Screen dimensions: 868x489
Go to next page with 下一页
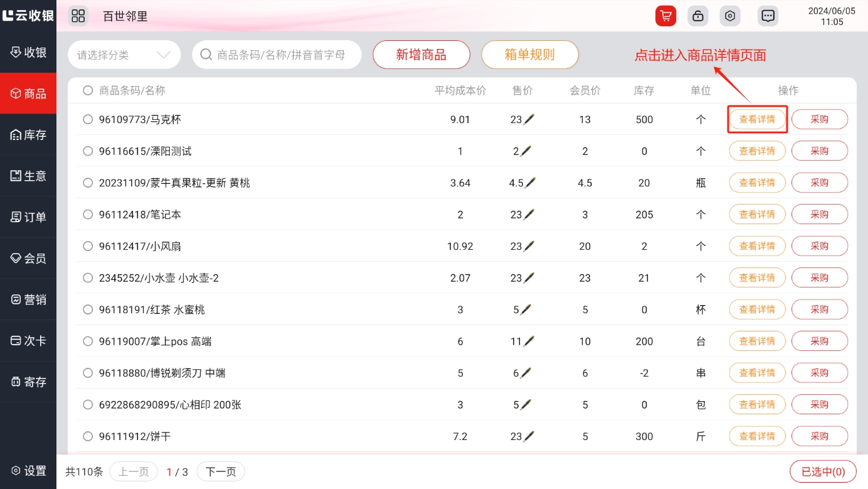point(221,471)
